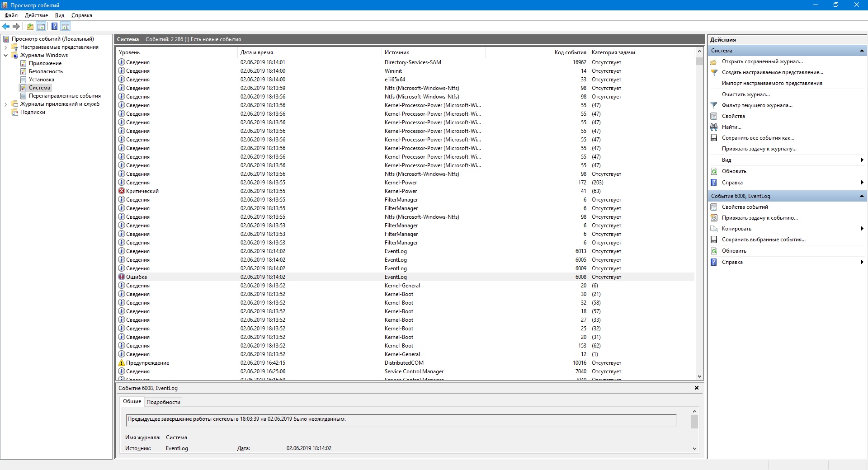This screenshot has height=470, width=868.
Task: Open the Справка menu in menu bar
Action: (x=82, y=15)
